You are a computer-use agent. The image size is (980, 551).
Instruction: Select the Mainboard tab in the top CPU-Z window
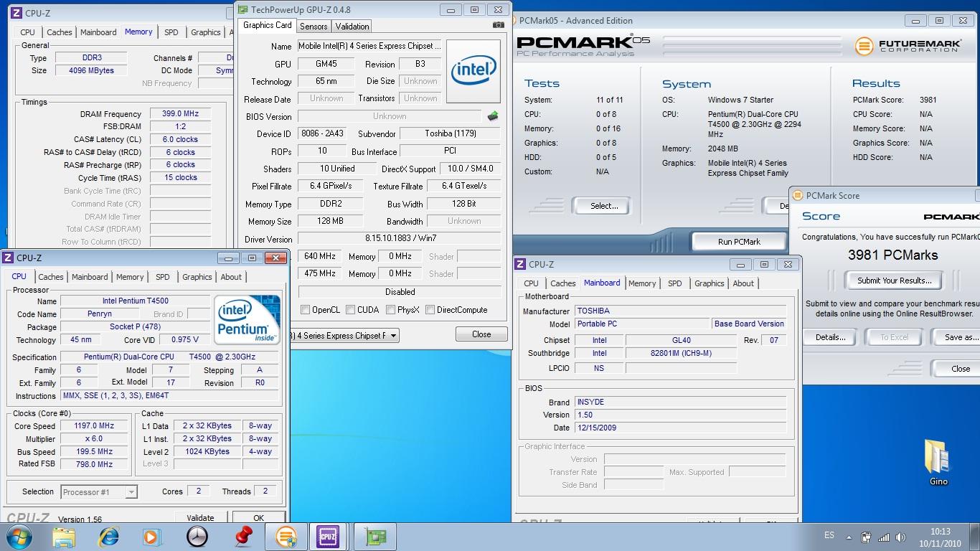(98, 32)
